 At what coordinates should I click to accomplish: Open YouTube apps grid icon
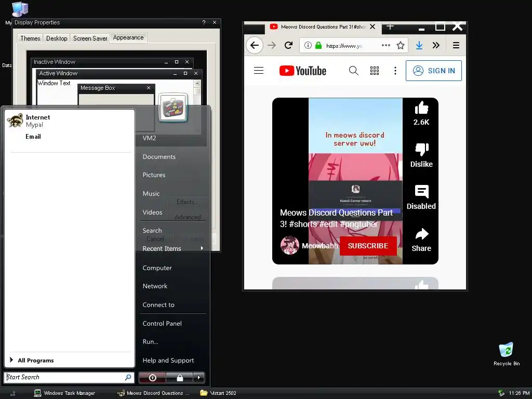(x=375, y=71)
